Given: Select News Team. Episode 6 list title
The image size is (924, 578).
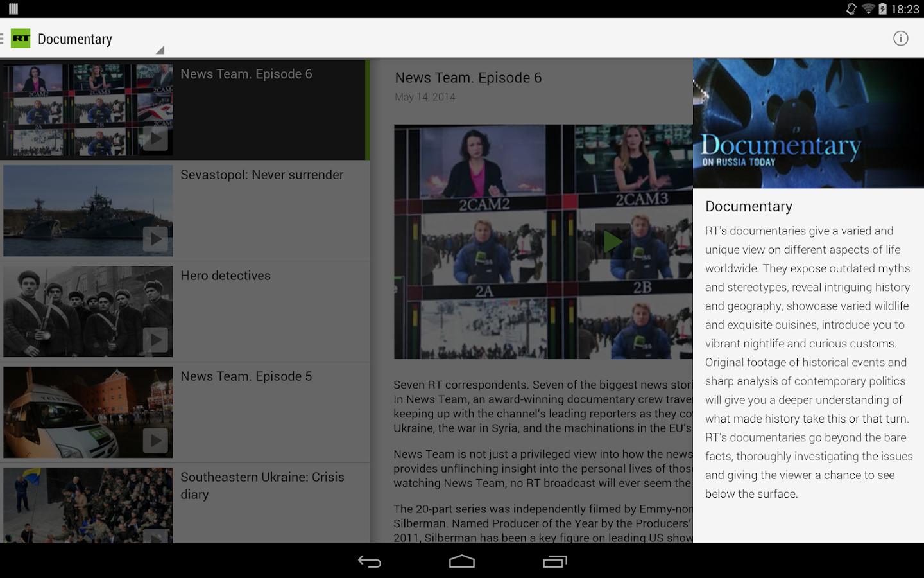Looking at the screenshot, I should (246, 74).
